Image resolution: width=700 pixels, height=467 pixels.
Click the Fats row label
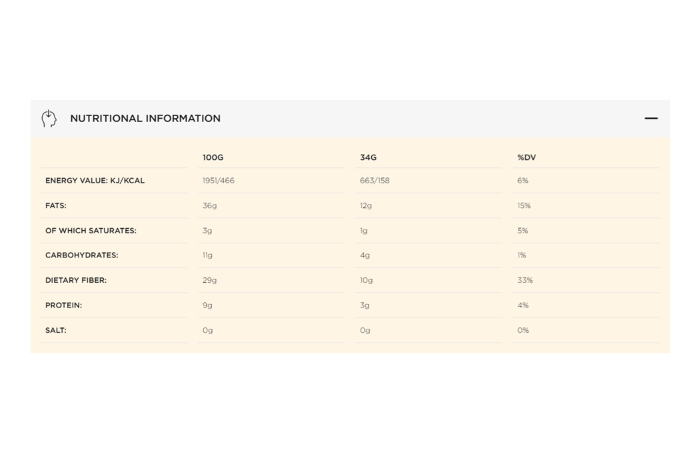click(56, 206)
